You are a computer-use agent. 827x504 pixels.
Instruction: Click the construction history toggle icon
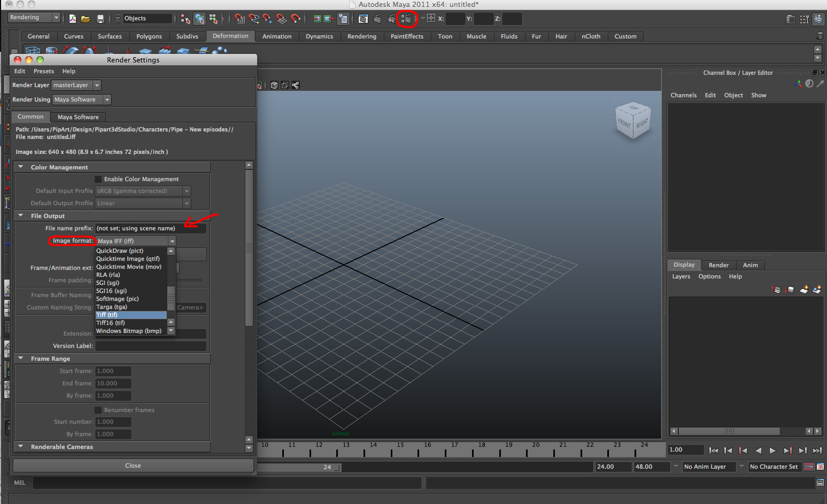(343, 19)
